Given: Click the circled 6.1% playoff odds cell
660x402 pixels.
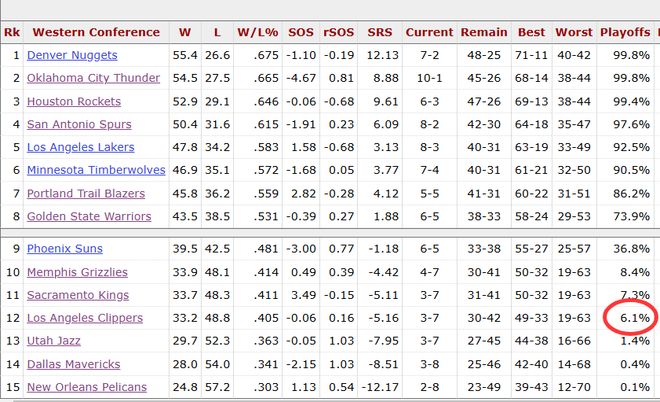Looking at the screenshot, I should click(x=631, y=318).
